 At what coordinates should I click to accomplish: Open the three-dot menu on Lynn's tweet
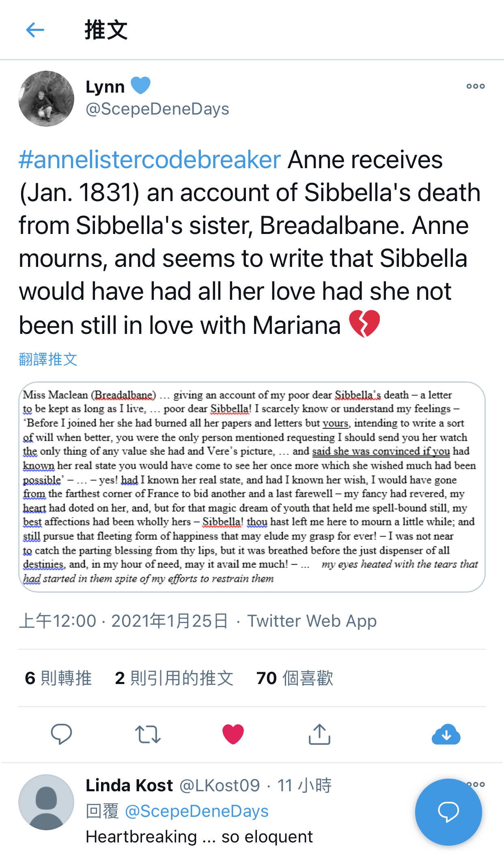click(475, 86)
